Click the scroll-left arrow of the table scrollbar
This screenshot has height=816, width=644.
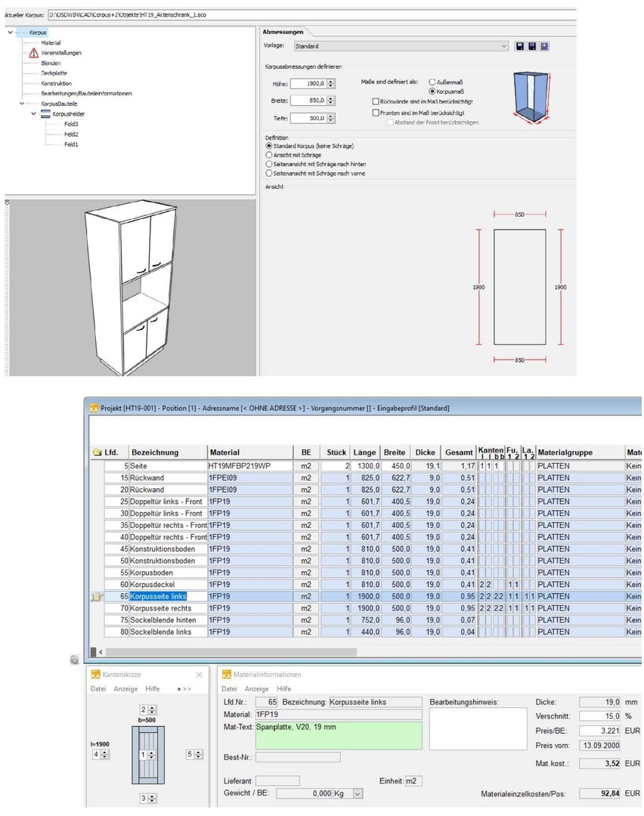point(101,652)
